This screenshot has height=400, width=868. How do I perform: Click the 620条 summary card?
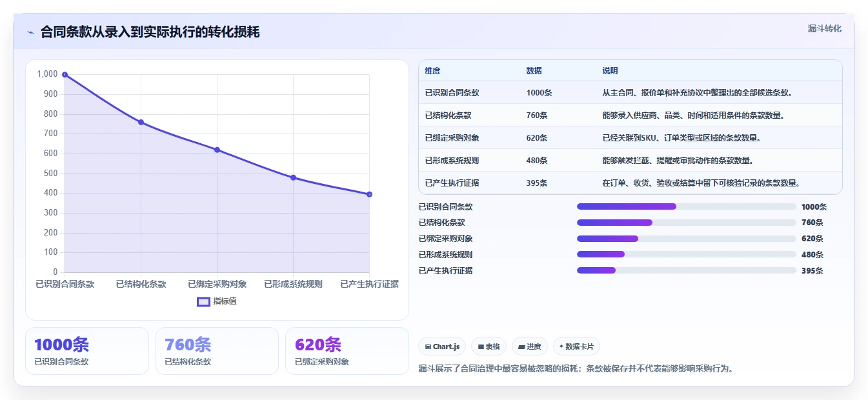coord(347,351)
